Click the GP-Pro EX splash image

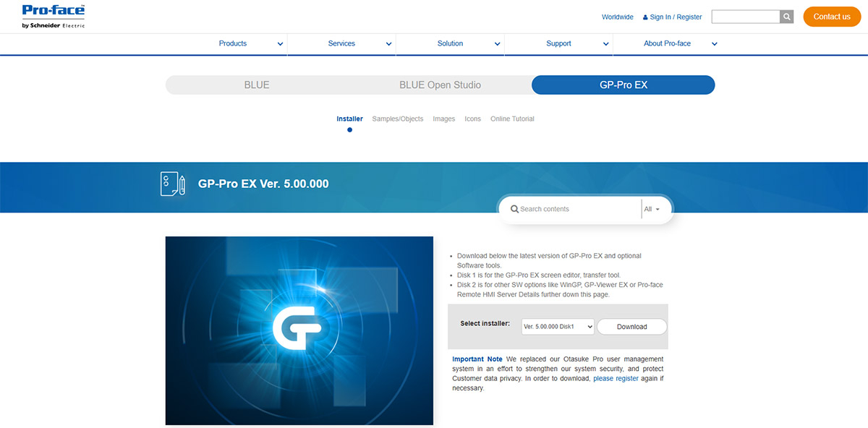pyautogui.click(x=299, y=330)
